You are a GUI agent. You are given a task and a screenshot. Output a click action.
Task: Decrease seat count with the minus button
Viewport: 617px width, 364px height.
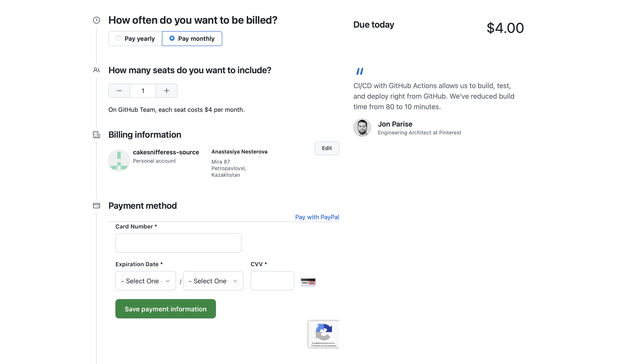click(119, 91)
